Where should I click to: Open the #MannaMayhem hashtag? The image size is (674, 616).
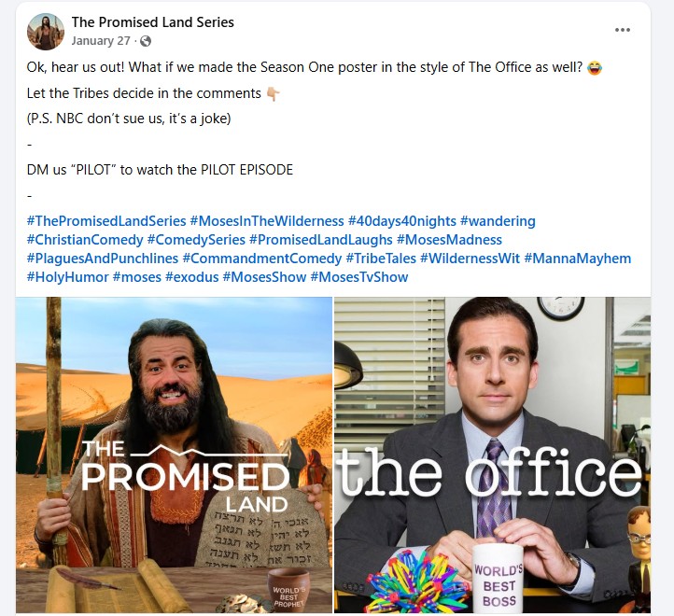point(577,259)
